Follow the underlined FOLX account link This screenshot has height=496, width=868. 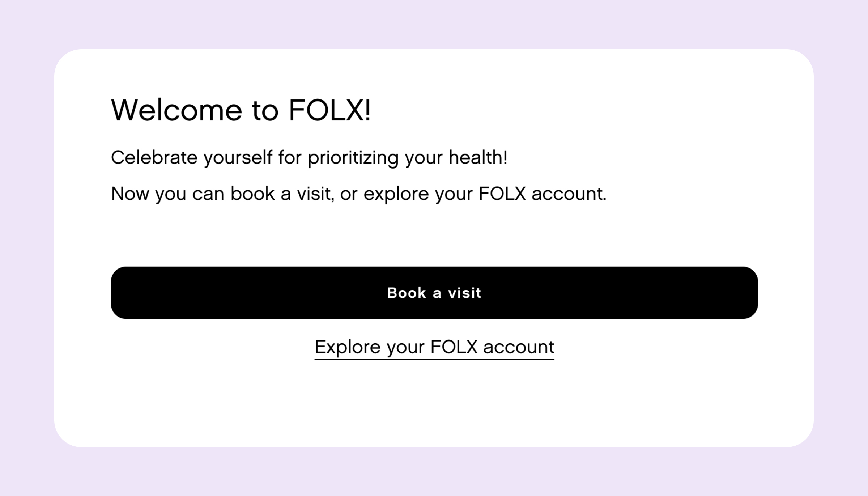(434, 346)
